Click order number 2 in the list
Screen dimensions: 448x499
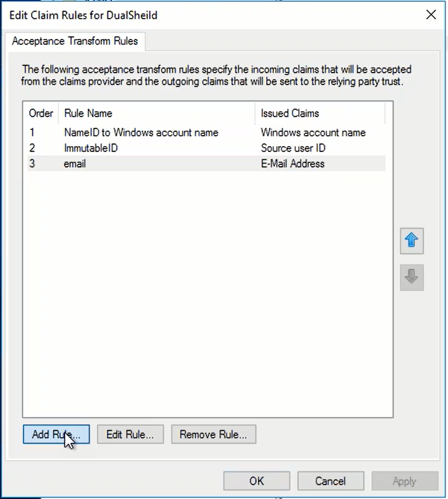click(x=32, y=148)
